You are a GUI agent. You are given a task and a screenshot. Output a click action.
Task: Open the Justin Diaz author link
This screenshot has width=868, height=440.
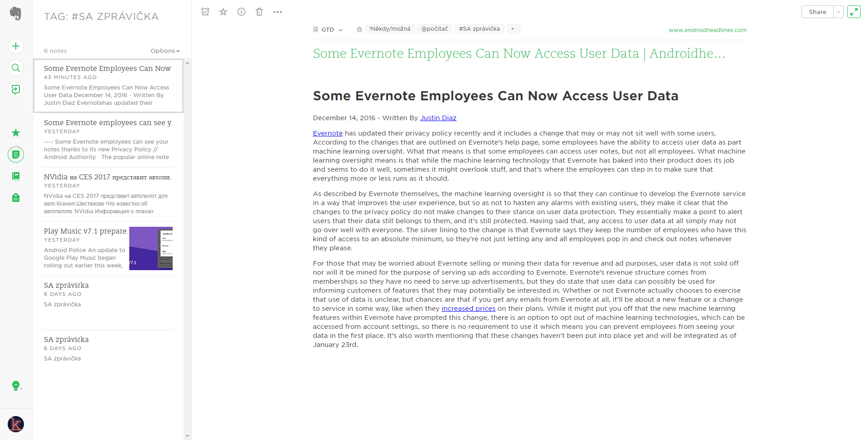[x=438, y=118]
